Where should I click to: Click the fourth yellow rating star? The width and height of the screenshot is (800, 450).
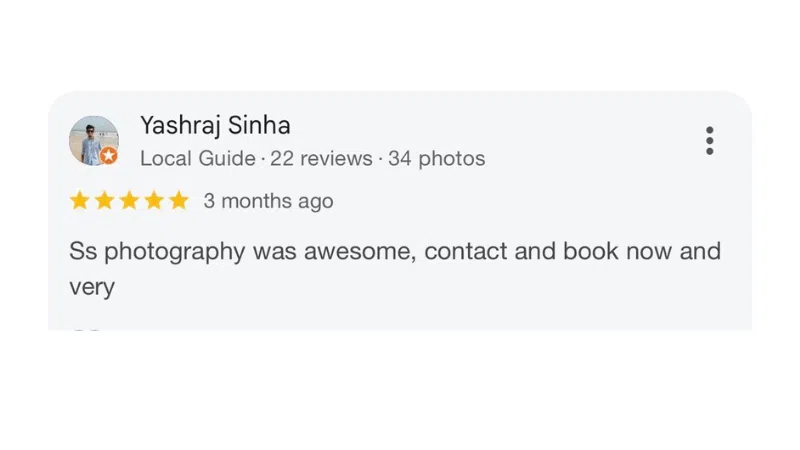click(x=154, y=201)
